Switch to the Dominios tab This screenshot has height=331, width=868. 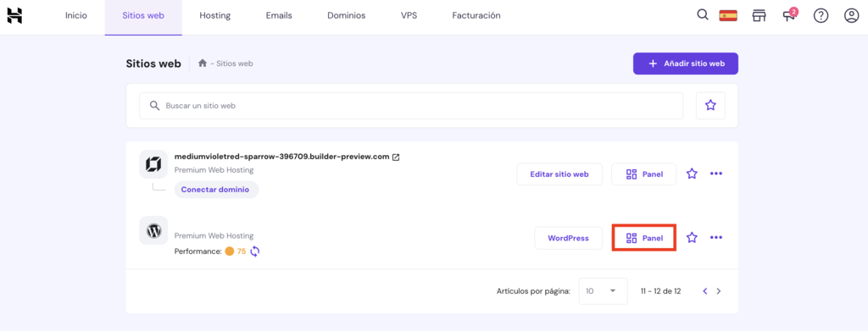(x=347, y=15)
